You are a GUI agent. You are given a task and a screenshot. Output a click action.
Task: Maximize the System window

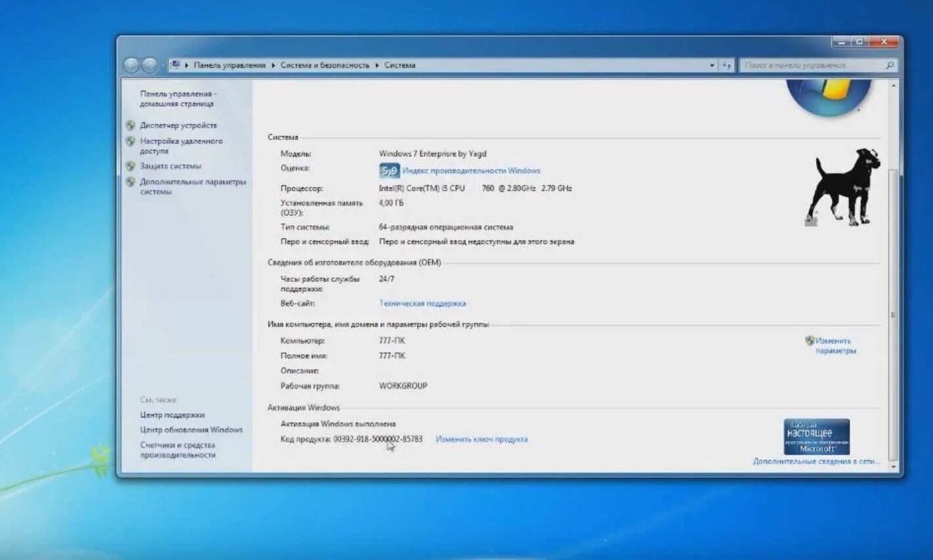tap(859, 42)
